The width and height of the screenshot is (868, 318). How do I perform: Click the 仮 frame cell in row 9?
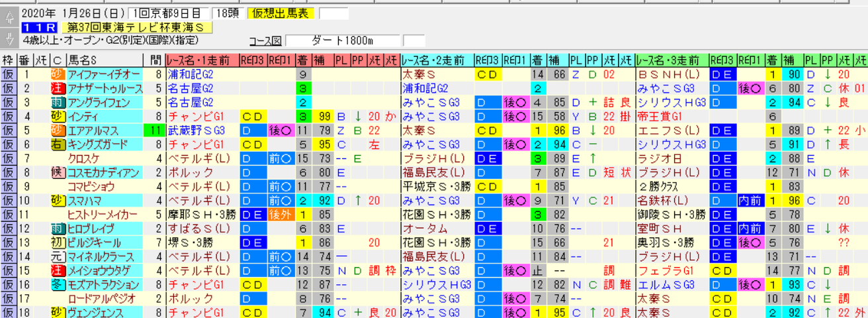pos(8,186)
